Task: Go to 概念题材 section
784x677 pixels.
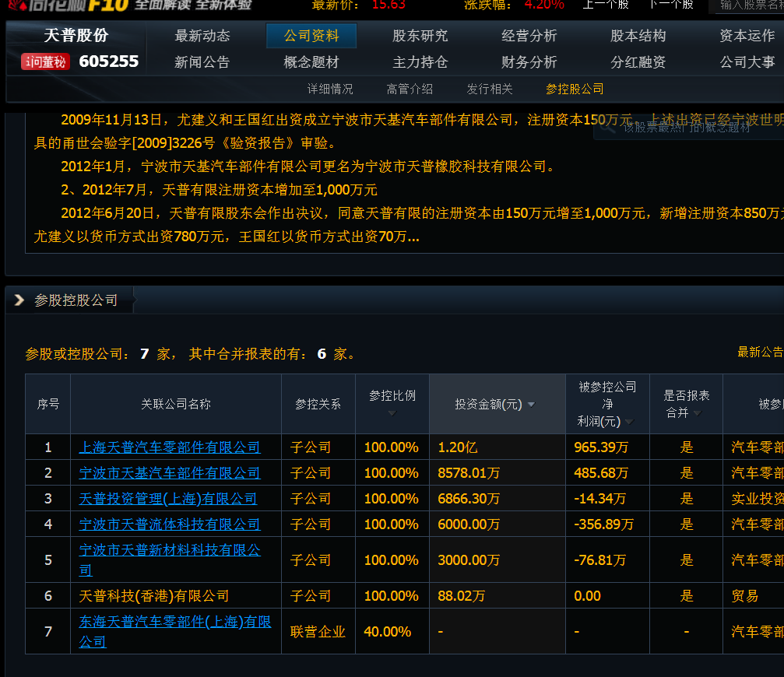Action: click(311, 62)
